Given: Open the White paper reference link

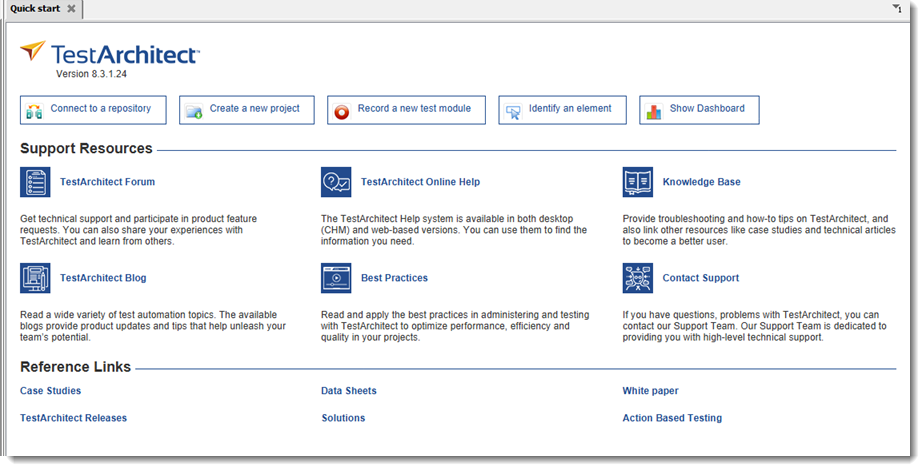Looking at the screenshot, I should click(651, 391).
